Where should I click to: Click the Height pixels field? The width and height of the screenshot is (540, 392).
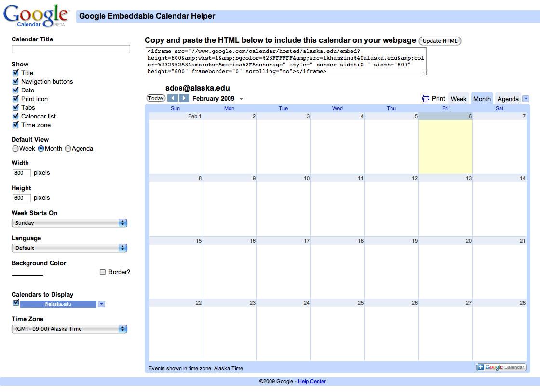point(21,198)
